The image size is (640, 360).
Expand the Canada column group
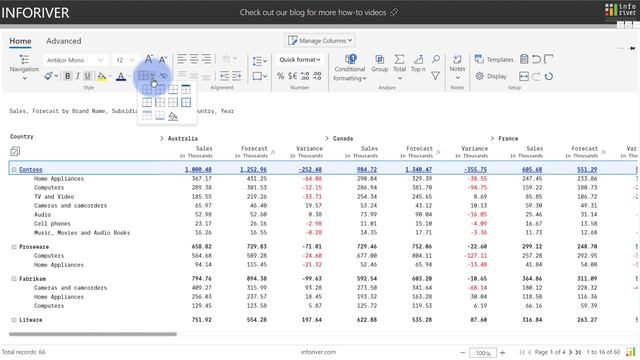pos(327,138)
